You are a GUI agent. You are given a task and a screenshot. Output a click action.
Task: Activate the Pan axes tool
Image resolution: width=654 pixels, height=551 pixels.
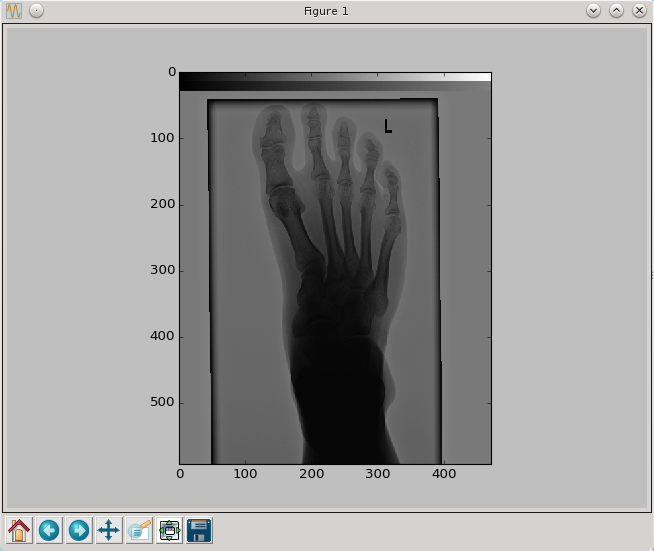[109, 530]
